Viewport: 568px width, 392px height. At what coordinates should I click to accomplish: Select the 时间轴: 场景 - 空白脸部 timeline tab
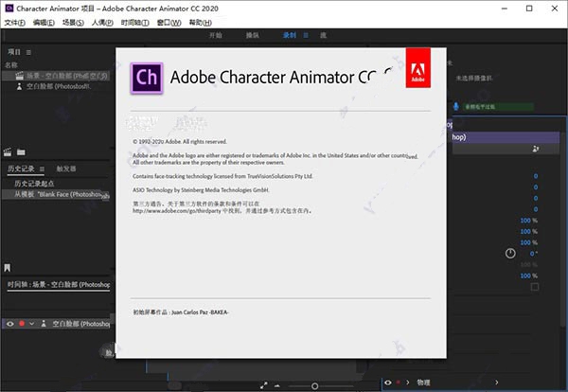[59, 285]
